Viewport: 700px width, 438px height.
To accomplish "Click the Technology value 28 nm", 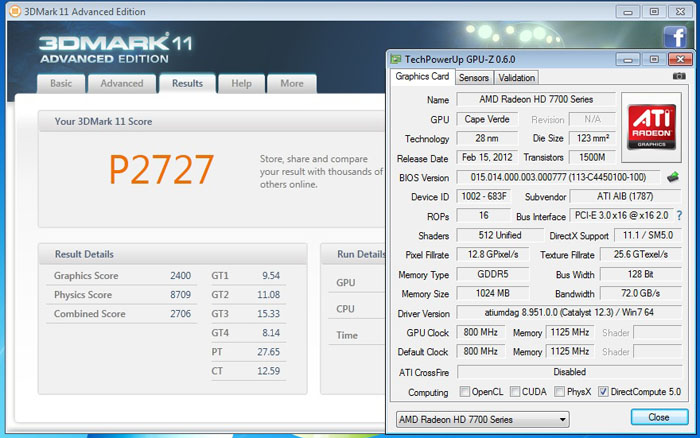I will click(x=487, y=138).
